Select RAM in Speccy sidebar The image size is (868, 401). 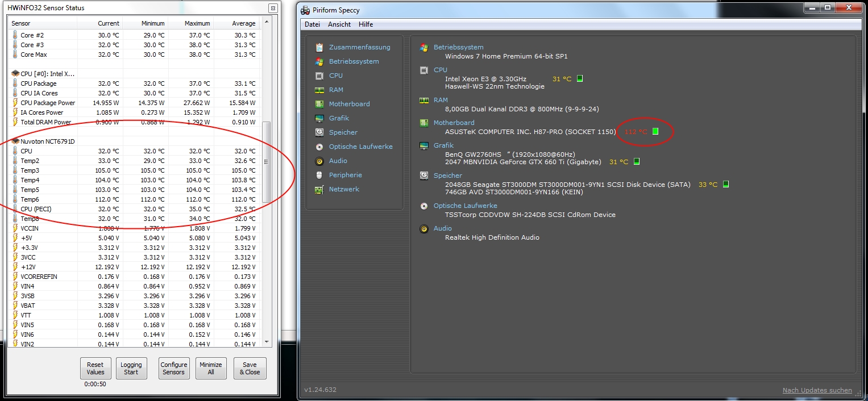[x=336, y=90]
